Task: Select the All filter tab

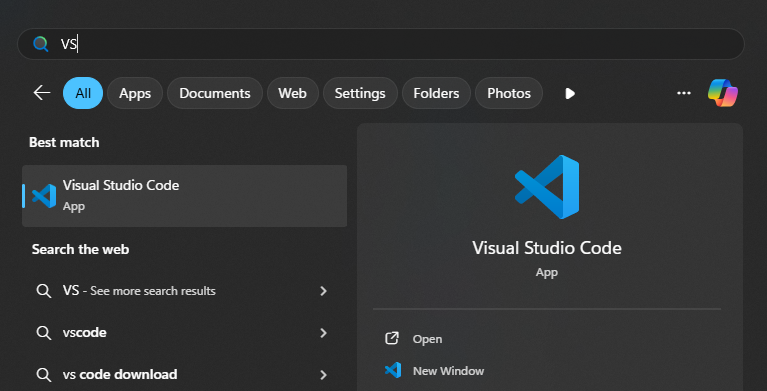Action: coord(83,93)
